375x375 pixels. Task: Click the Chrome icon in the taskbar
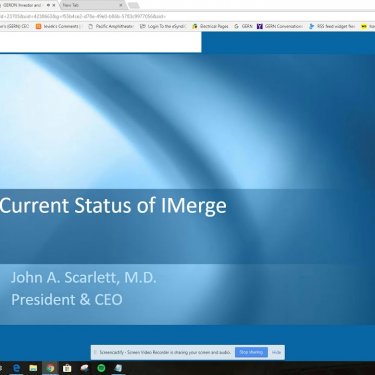coord(50,368)
